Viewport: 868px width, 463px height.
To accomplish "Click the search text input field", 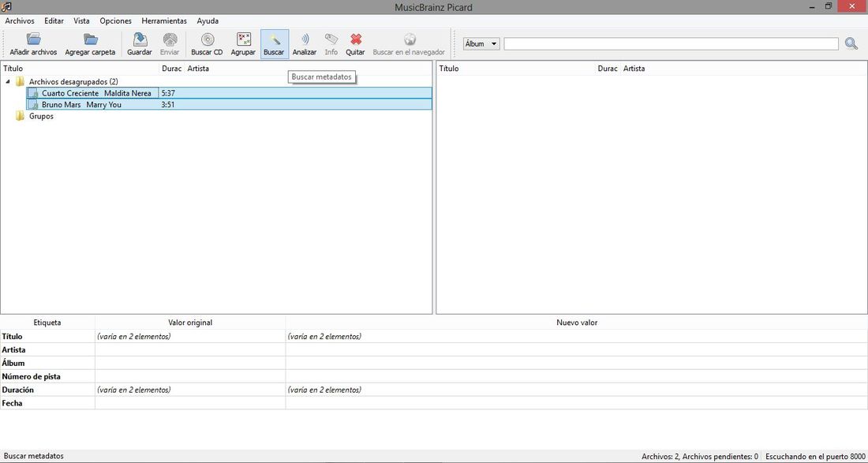I will [x=671, y=43].
